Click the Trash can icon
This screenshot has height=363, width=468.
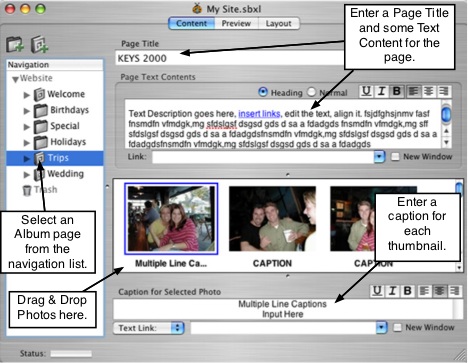27,190
